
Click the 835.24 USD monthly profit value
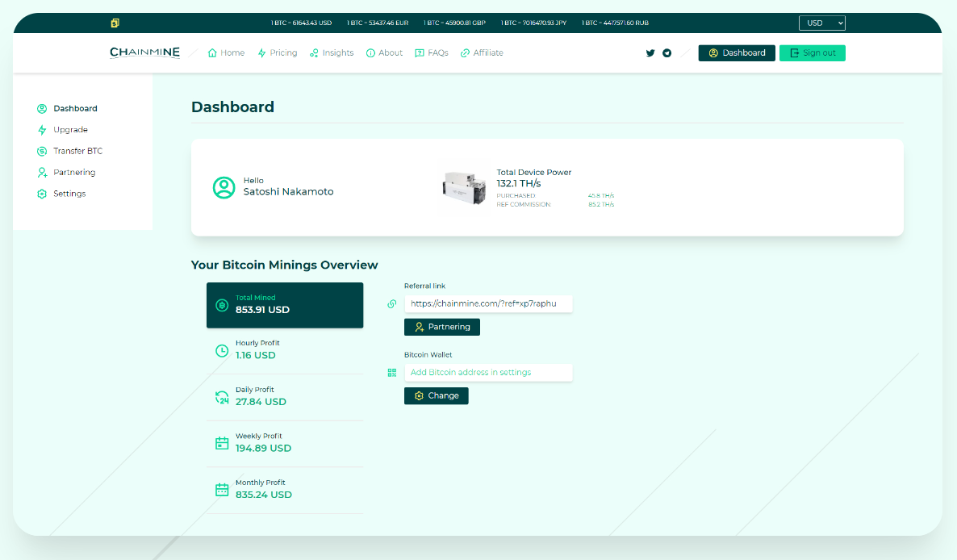pyautogui.click(x=264, y=495)
